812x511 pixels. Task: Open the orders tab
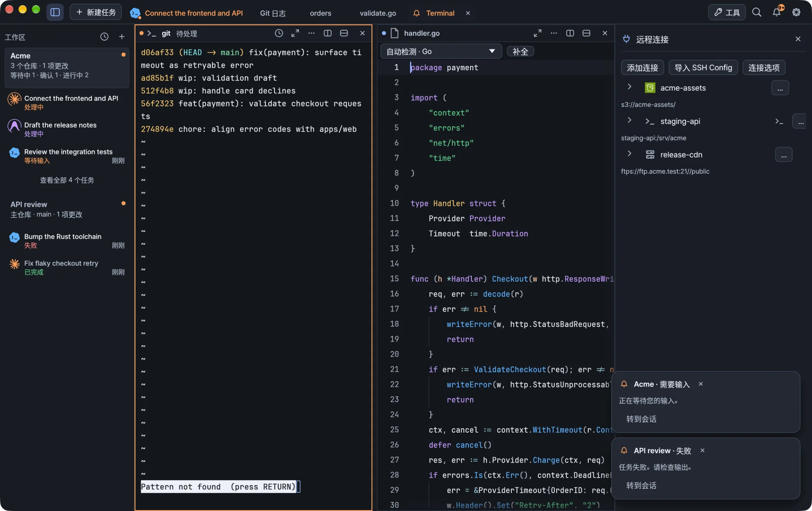point(320,13)
